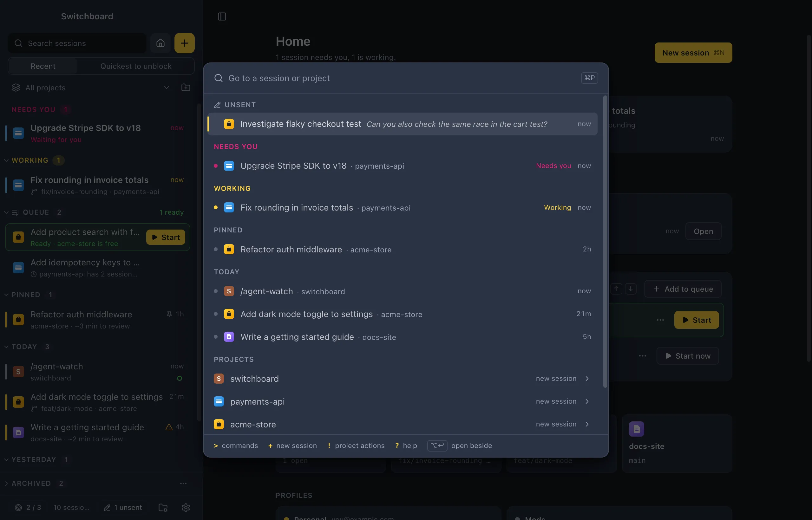The image size is (812, 520).
Task: Collapse the PINNED section in sidebar
Action: coord(6,295)
